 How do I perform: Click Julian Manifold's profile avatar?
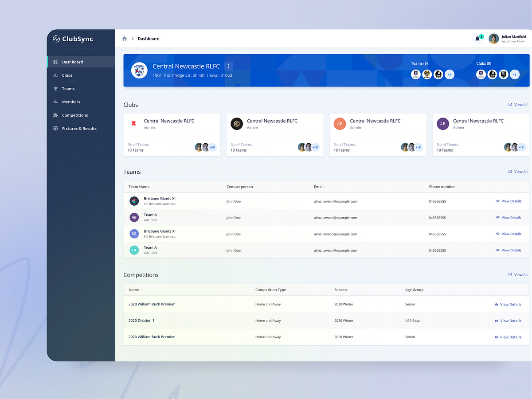pos(493,39)
